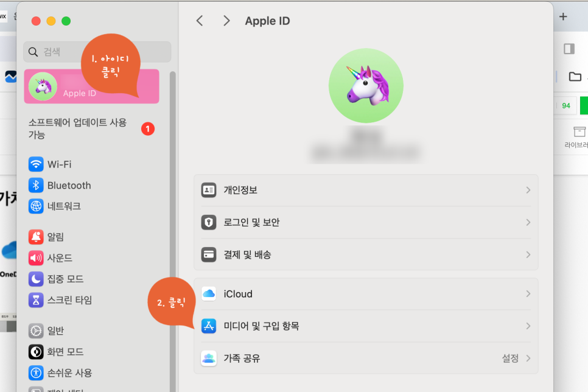Viewport: 588px width, 392px height.
Task: Click 설정 next to 가족 공유
Action: tap(510, 359)
